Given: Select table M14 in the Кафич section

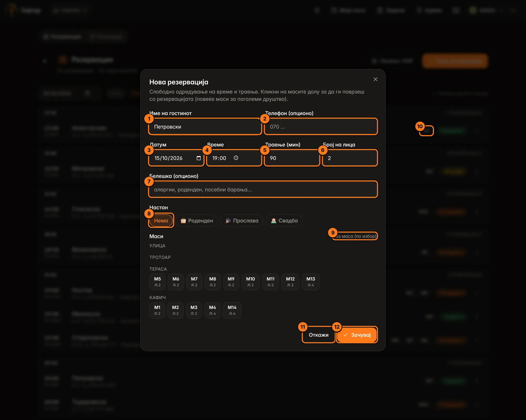Looking at the screenshot, I should click(232, 310).
